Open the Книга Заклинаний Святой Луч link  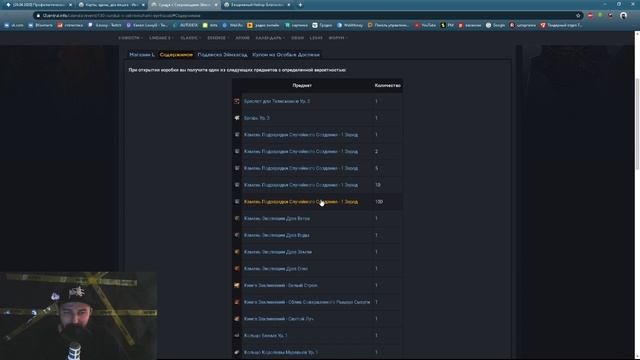tap(279, 318)
